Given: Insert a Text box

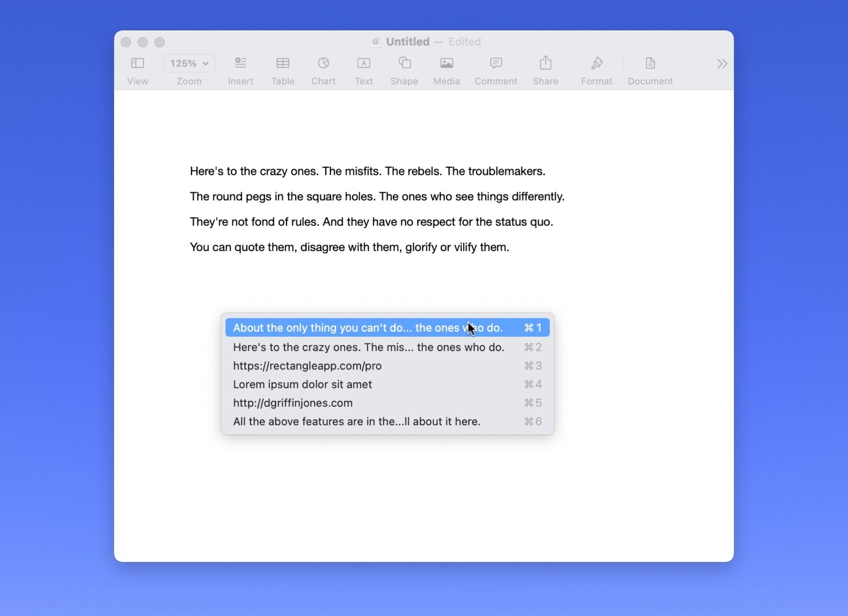Looking at the screenshot, I should 363,63.
